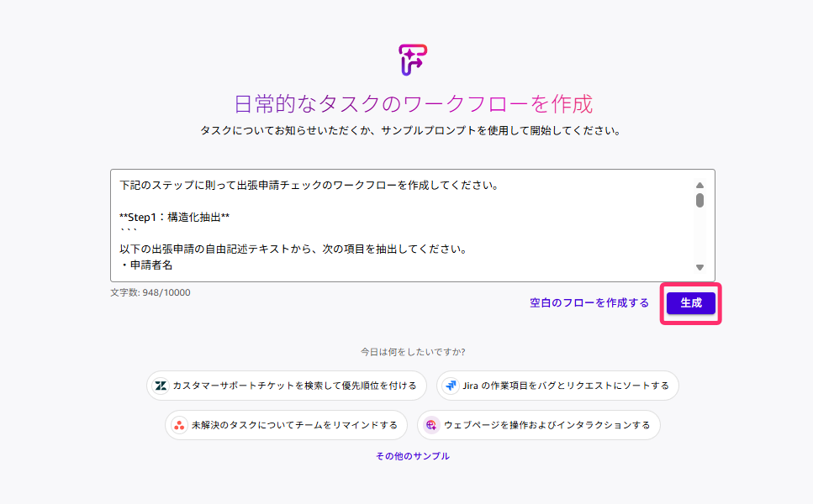813x504 pixels.
Task: Click the Flows logo icon at top
Action: (412, 60)
